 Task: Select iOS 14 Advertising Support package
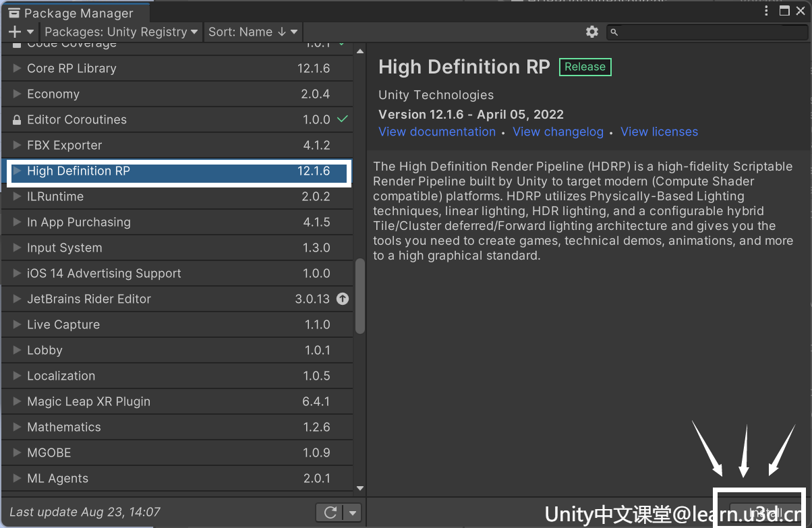(177, 273)
